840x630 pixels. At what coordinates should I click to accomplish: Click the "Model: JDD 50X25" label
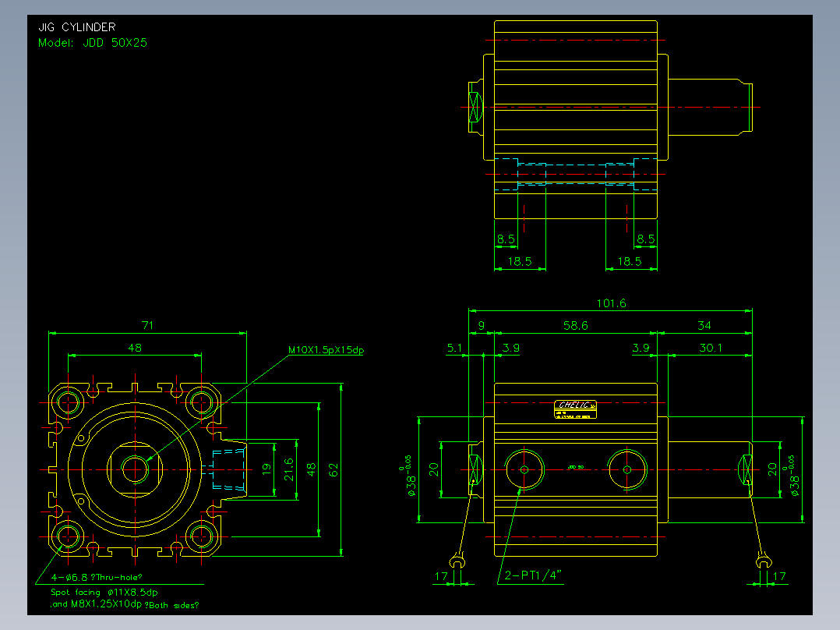pos(93,43)
